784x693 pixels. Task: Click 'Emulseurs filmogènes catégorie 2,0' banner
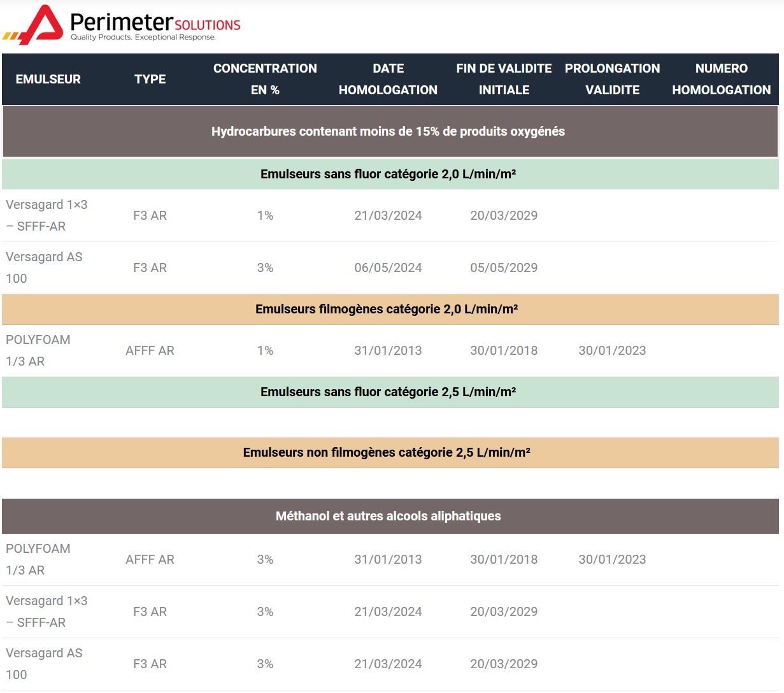(x=387, y=309)
